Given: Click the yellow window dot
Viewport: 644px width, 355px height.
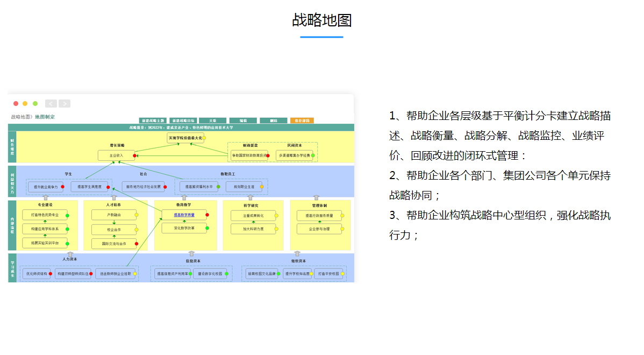Looking at the screenshot, I should point(25,103).
